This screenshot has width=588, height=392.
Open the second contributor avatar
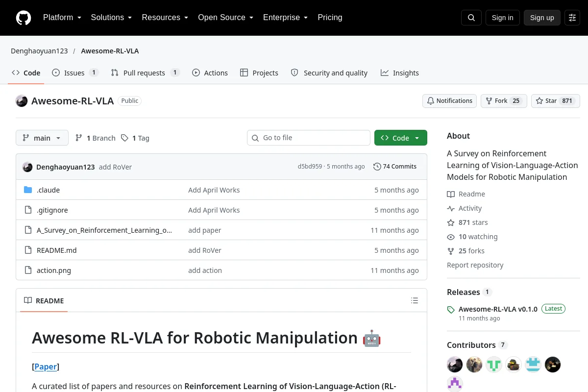pos(474,365)
